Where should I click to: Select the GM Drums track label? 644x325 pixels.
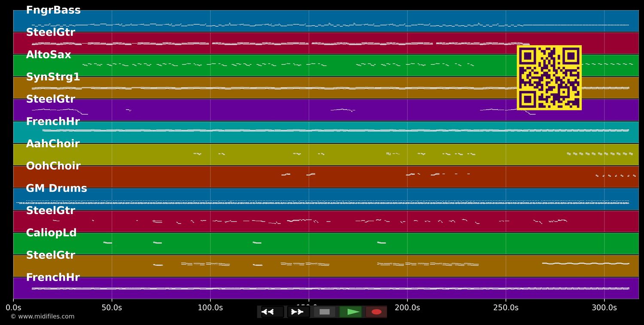(x=56, y=189)
